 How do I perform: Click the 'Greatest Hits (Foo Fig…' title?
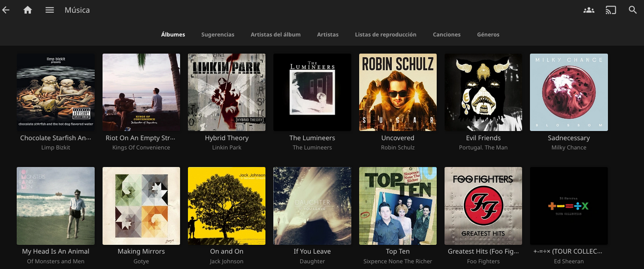483,251
